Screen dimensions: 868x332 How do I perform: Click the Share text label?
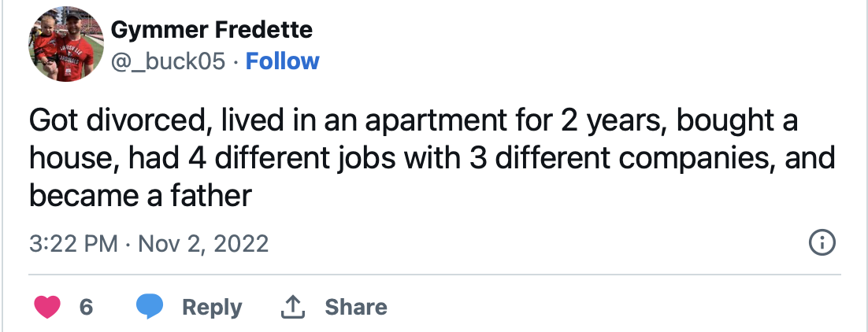(356, 307)
